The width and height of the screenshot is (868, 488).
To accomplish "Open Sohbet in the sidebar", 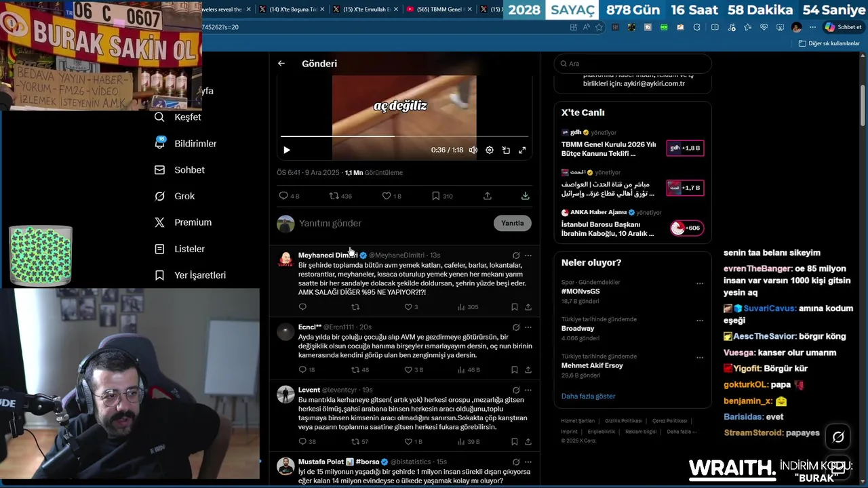I will tap(180, 170).
